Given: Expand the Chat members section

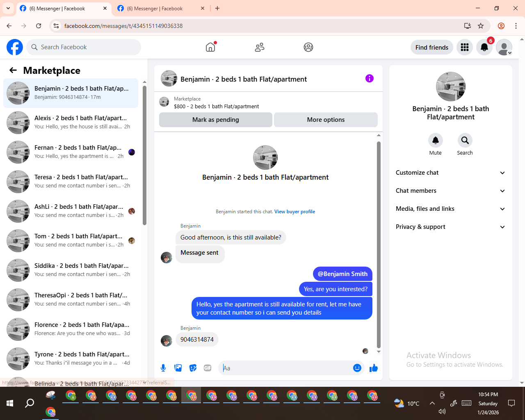Looking at the screenshot, I should (450, 191).
